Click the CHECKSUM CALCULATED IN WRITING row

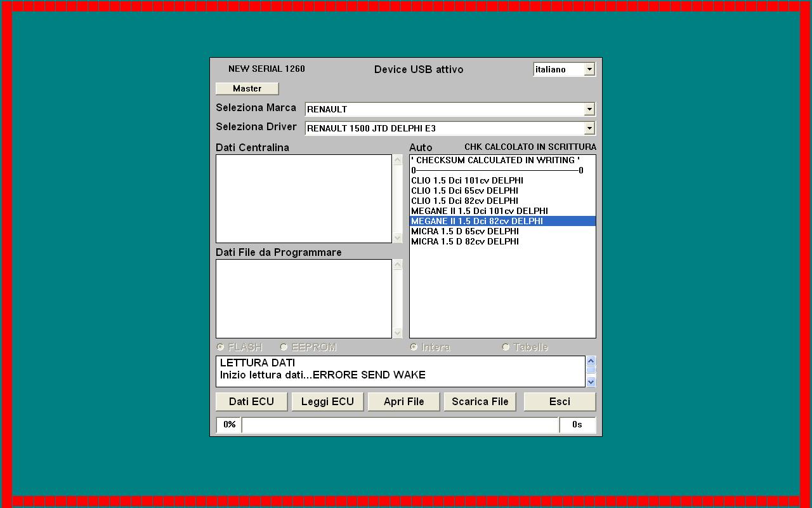tap(502, 160)
